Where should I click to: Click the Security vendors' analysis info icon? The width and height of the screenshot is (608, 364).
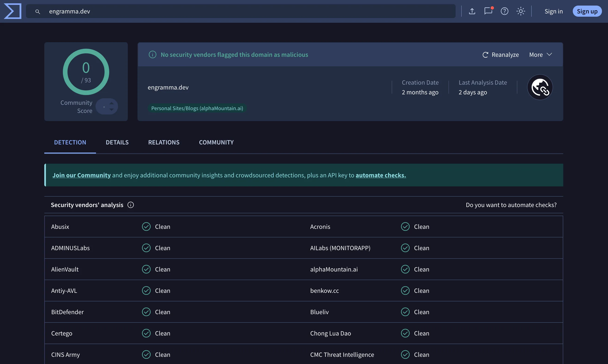[x=131, y=205]
